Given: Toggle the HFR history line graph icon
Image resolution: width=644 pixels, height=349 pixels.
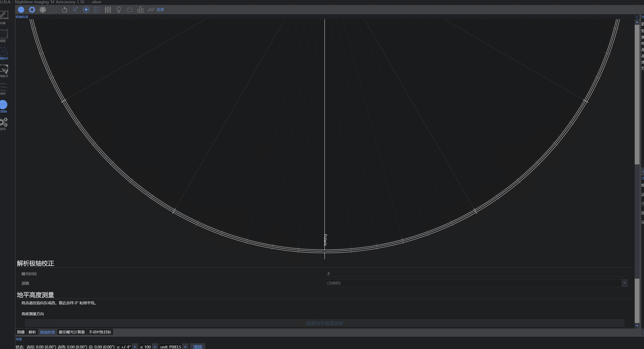Looking at the screenshot, I should pos(151,10).
